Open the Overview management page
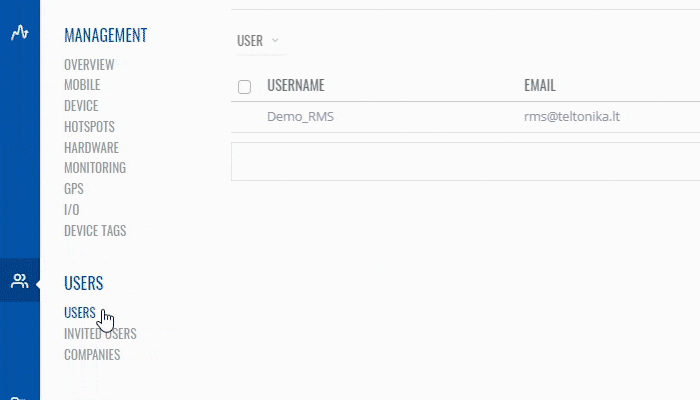Screen dimensions: 700x400 tap(89, 65)
